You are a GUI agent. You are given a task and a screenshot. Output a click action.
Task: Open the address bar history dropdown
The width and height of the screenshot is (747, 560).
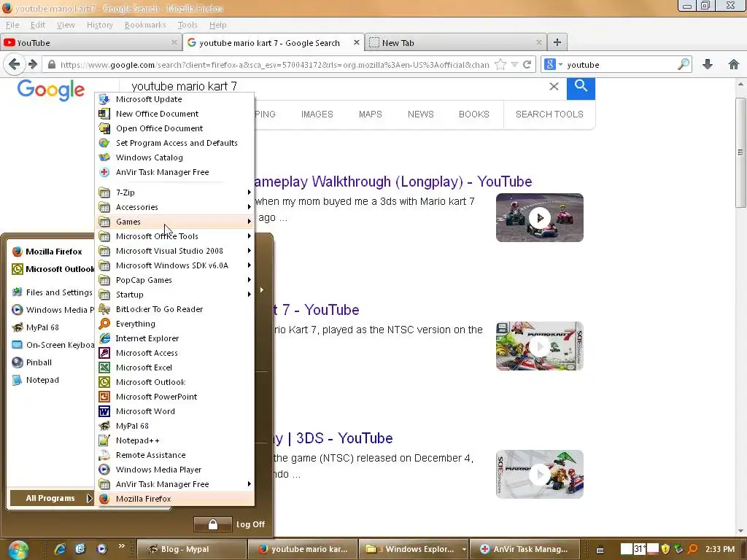coord(514,64)
